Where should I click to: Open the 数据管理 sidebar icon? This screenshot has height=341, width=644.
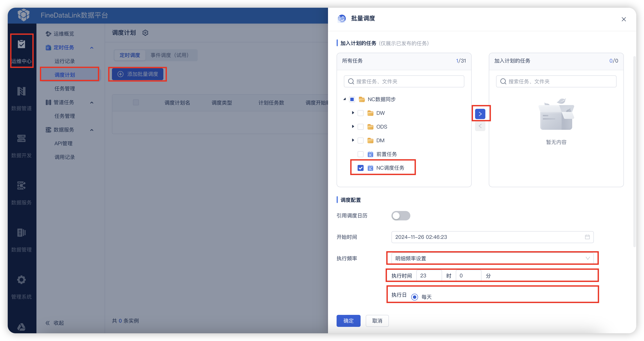(21, 233)
